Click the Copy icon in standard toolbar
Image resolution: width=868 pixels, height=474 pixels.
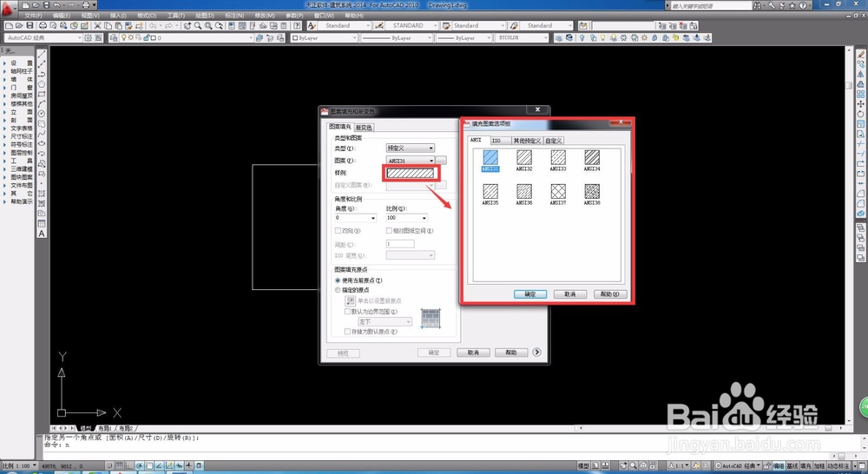pos(108,25)
